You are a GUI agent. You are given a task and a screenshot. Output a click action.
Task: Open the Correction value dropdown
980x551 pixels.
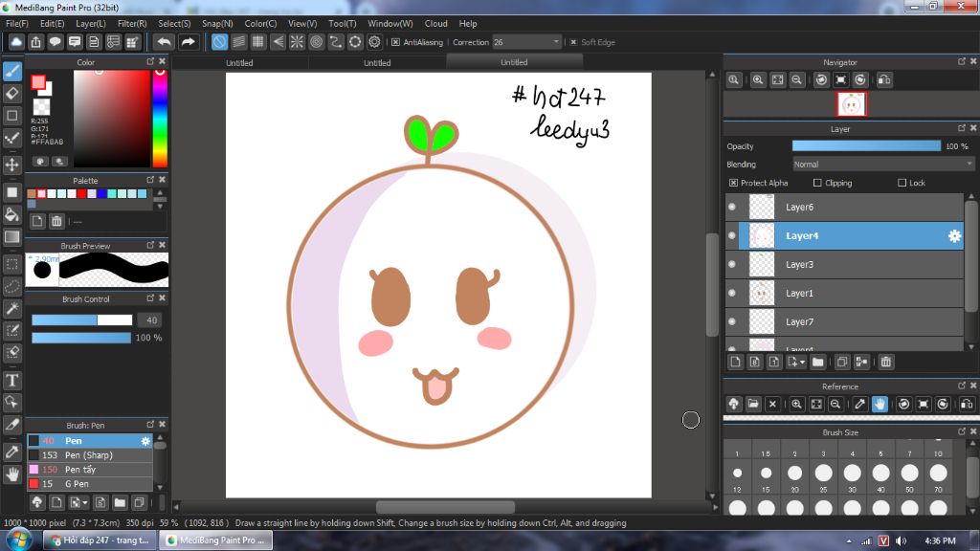556,42
